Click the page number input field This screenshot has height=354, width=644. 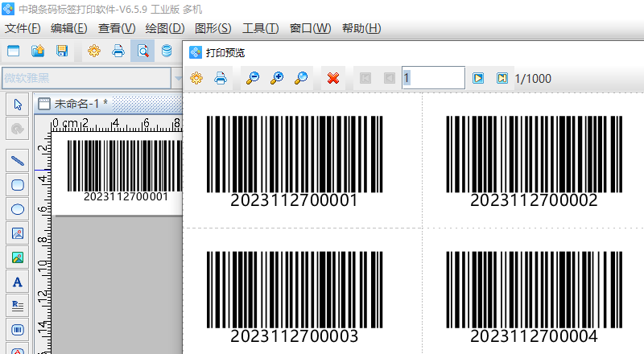point(433,77)
